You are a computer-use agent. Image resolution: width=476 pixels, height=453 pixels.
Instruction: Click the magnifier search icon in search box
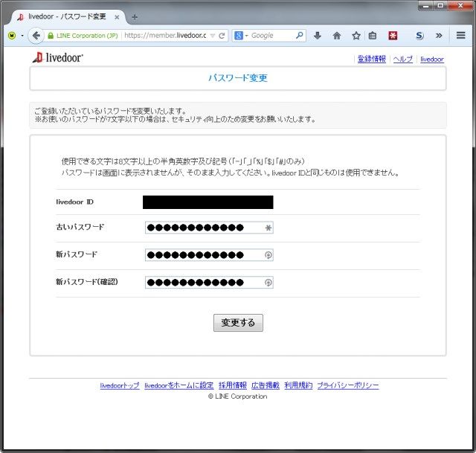pyautogui.click(x=300, y=35)
